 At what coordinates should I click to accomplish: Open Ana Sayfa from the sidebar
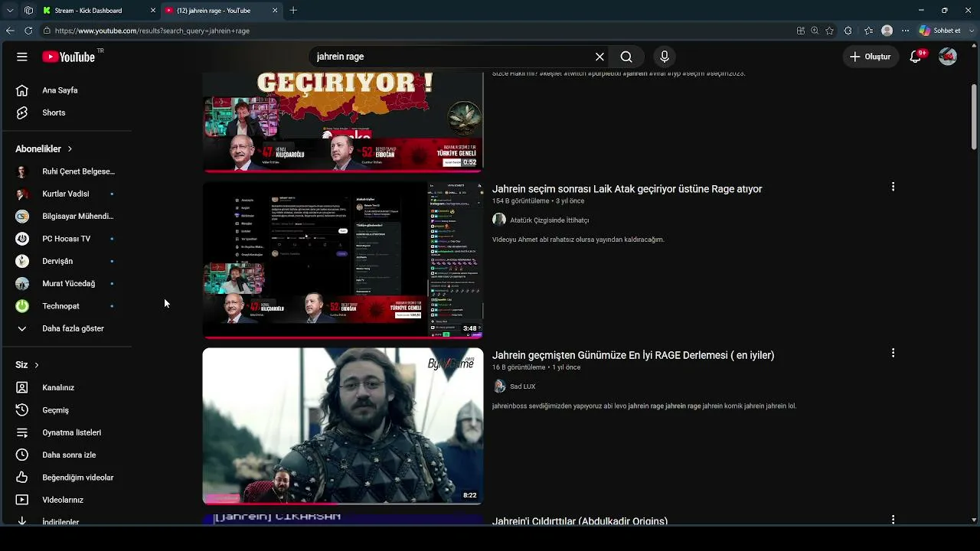click(60, 90)
